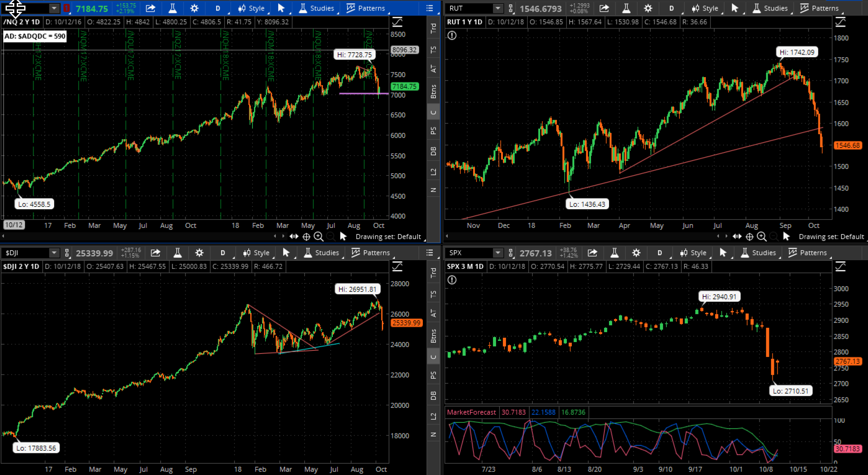Image resolution: width=868 pixels, height=475 pixels.
Task: Open Studies menu in /NQ chart toolbar
Action: [x=316, y=9]
